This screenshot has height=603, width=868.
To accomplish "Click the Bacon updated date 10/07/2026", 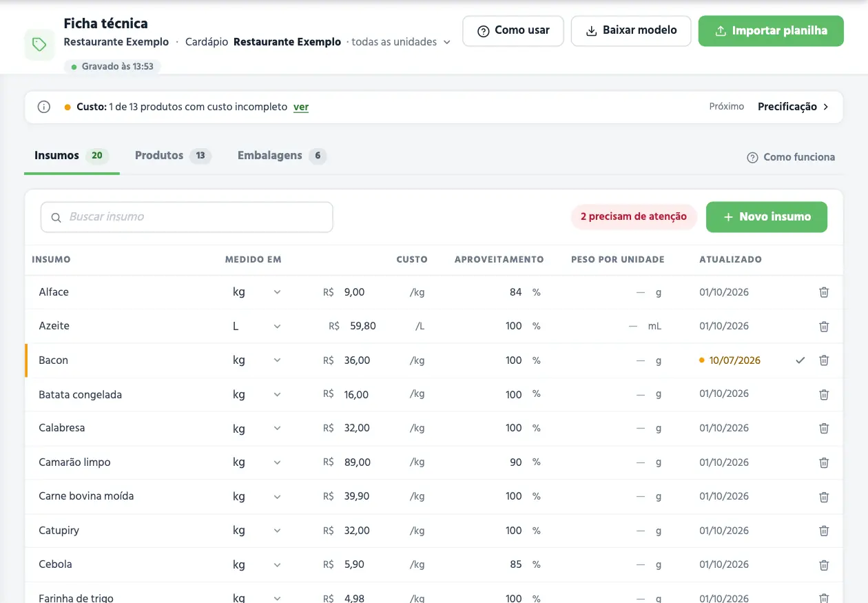I will point(734,360).
